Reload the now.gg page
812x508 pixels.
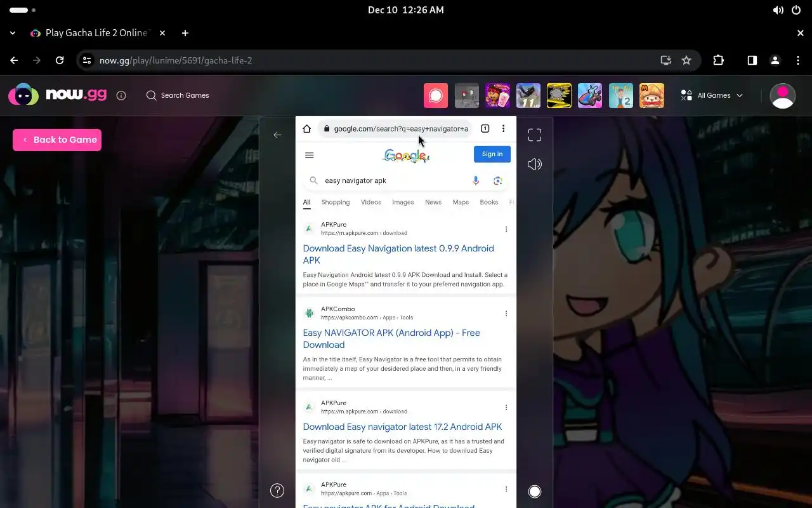[60, 60]
